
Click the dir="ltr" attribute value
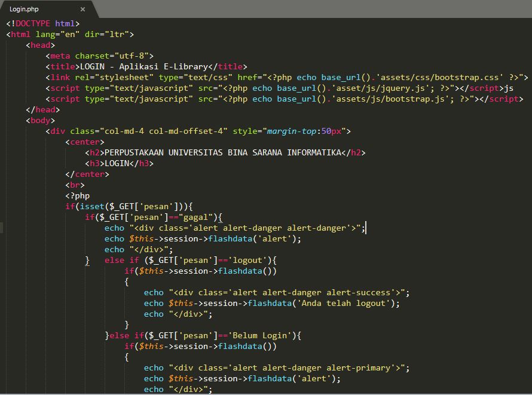click(x=117, y=34)
